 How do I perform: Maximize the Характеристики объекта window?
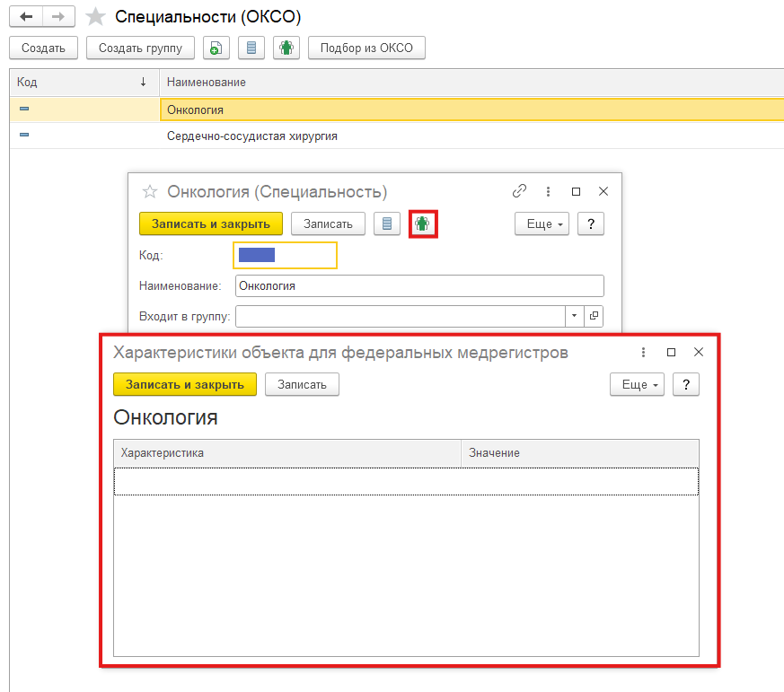click(672, 352)
